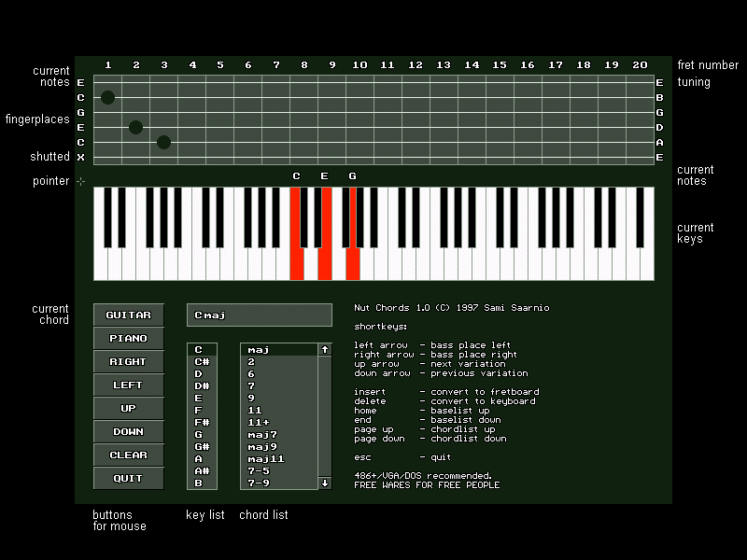Choose maj7 from the chord list

pyautogui.click(x=278, y=435)
